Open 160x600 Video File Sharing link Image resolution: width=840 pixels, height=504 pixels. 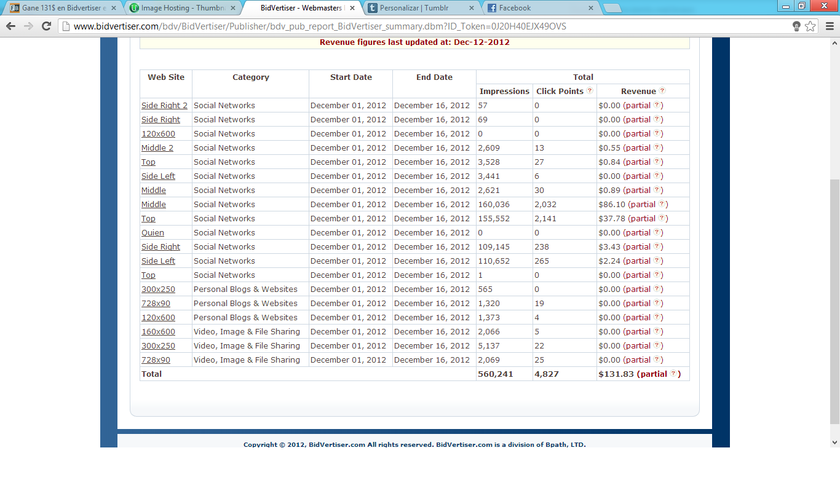point(158,332)
